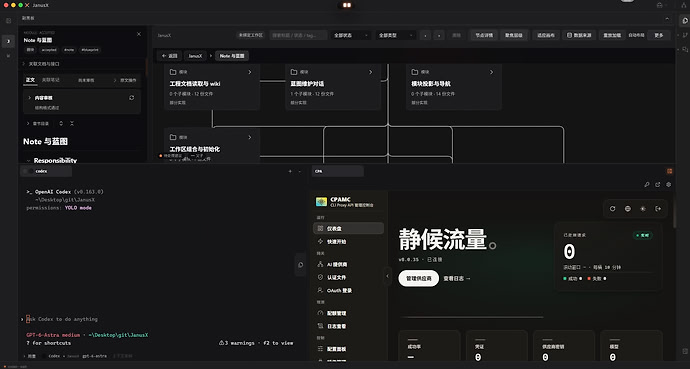Screen dimensions: 690x369
Task: Click the CPAMC language globe icon
Action: pyautogui.click(x=628, y=208)
